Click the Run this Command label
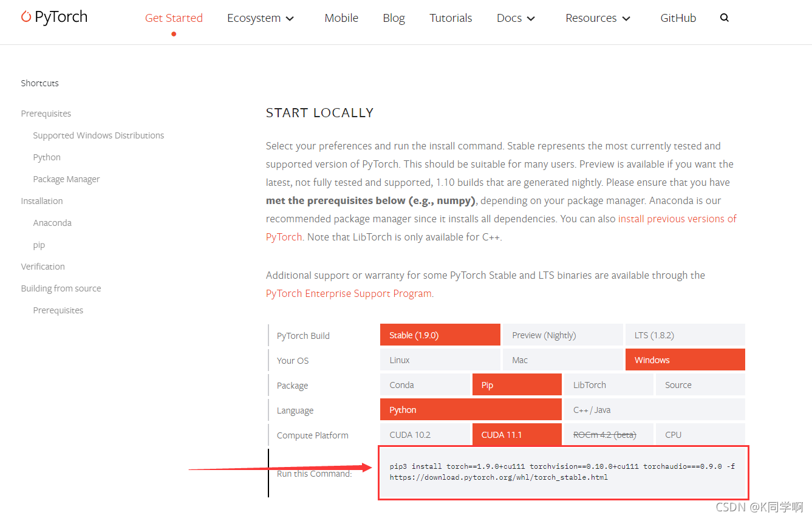Viewport: 812px width, 518px height. click(315, 474)
